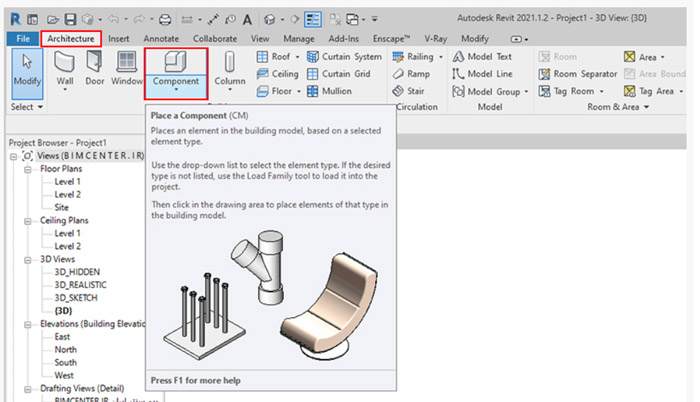The height and width of the screenshot is (402, 700).
Task: Collapse the Views node in Project Browser
Action: point(13,157)
